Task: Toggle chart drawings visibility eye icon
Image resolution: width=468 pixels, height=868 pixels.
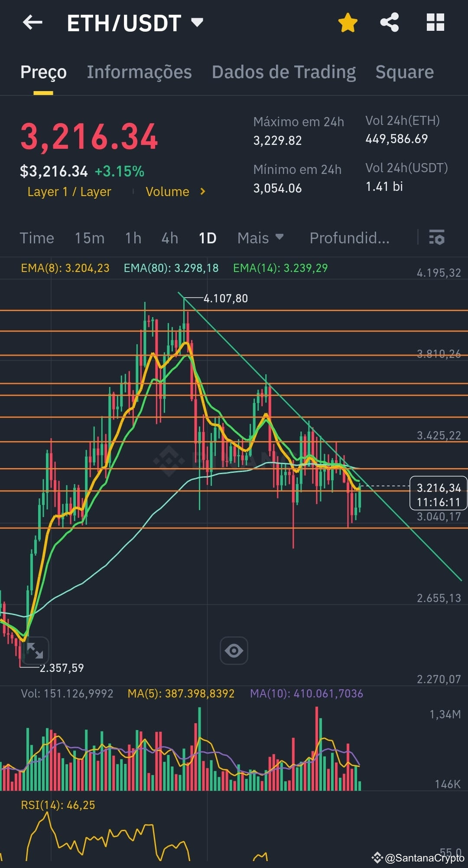Action: point(234,651)
